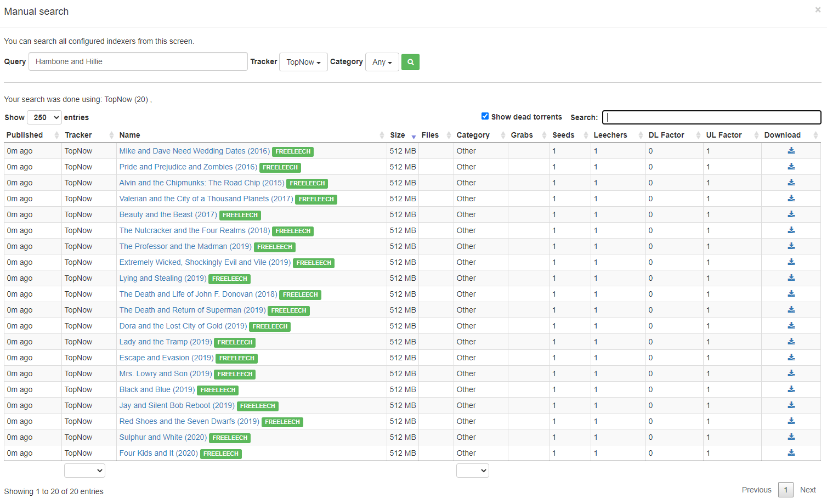Image resolution: width=827 pixels, height=504 pixels.
Task: Click the green magnifier search button
Action: coord(410,61)
